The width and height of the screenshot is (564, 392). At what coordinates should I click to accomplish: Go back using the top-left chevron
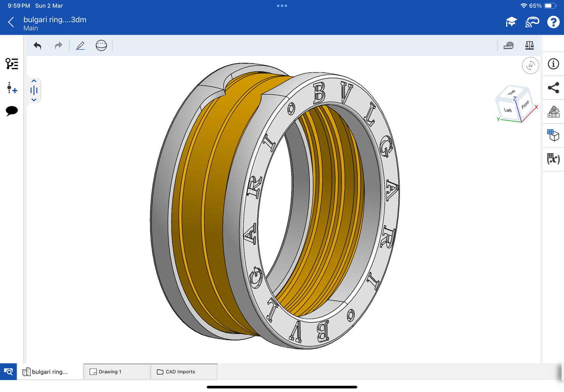(11, 22)
